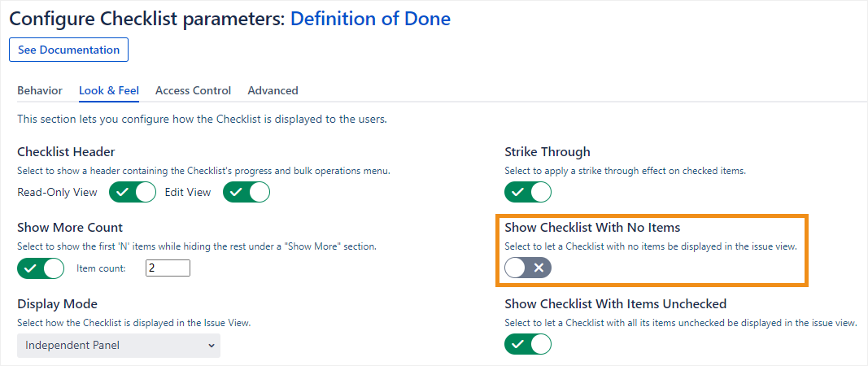Expand the Display Mode dropdown
This screenshot has height=366, width=868.
click(x=119, y=345)
